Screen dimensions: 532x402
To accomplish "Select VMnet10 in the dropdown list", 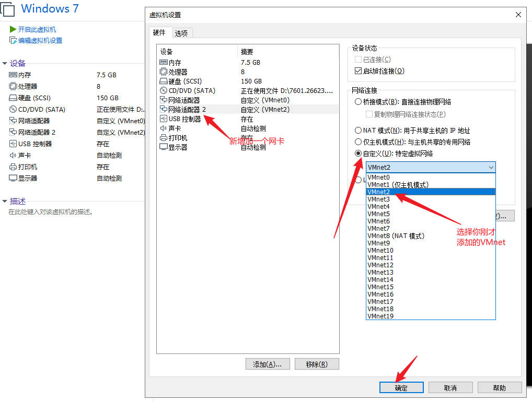I will click(431, 251).
